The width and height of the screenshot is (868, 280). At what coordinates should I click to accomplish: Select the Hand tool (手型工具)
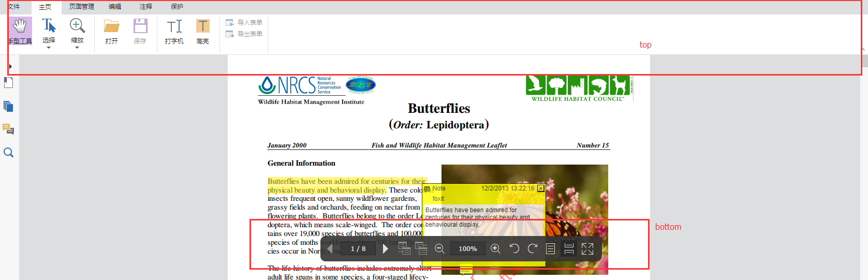pos(20,31)
